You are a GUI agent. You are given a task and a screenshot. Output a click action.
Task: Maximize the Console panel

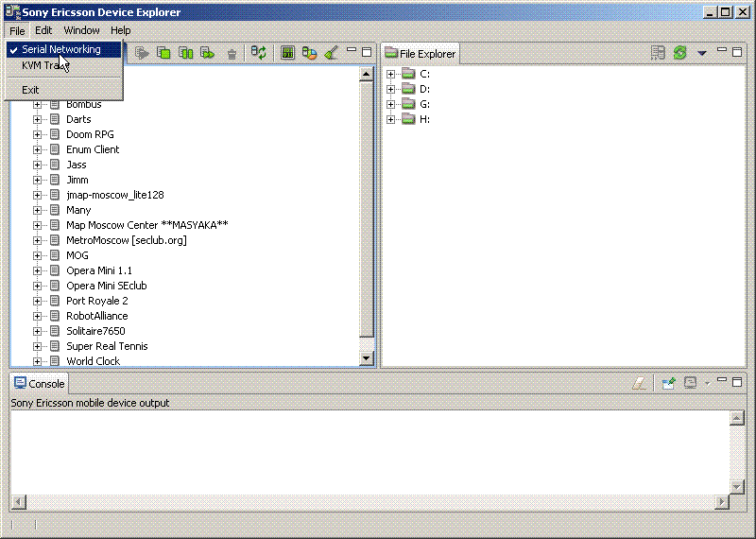(737, 381)
